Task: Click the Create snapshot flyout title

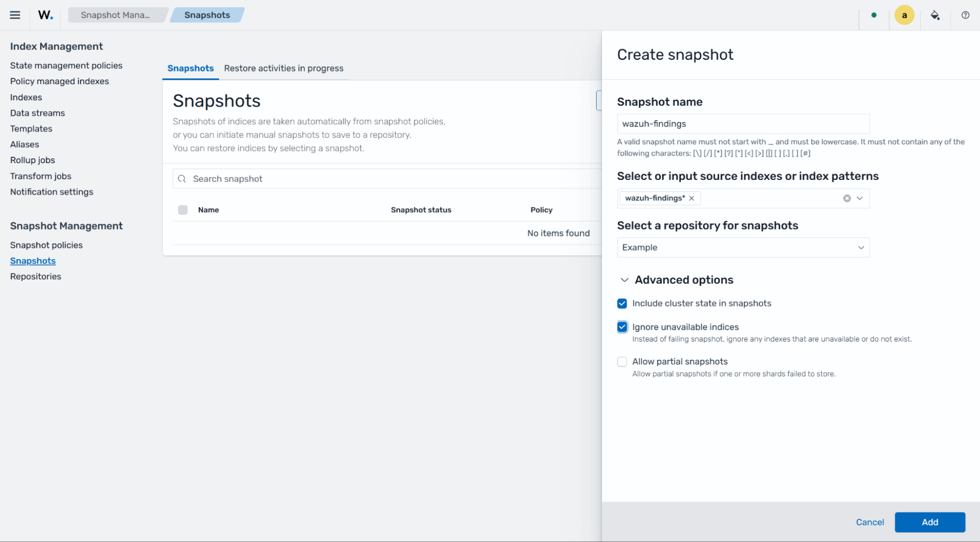Action: (675, 54)
